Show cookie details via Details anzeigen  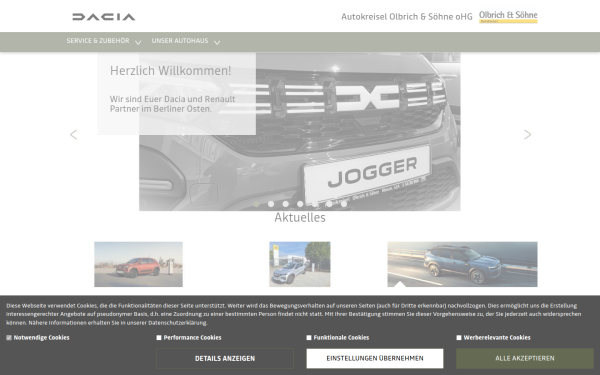click(225, 359)
